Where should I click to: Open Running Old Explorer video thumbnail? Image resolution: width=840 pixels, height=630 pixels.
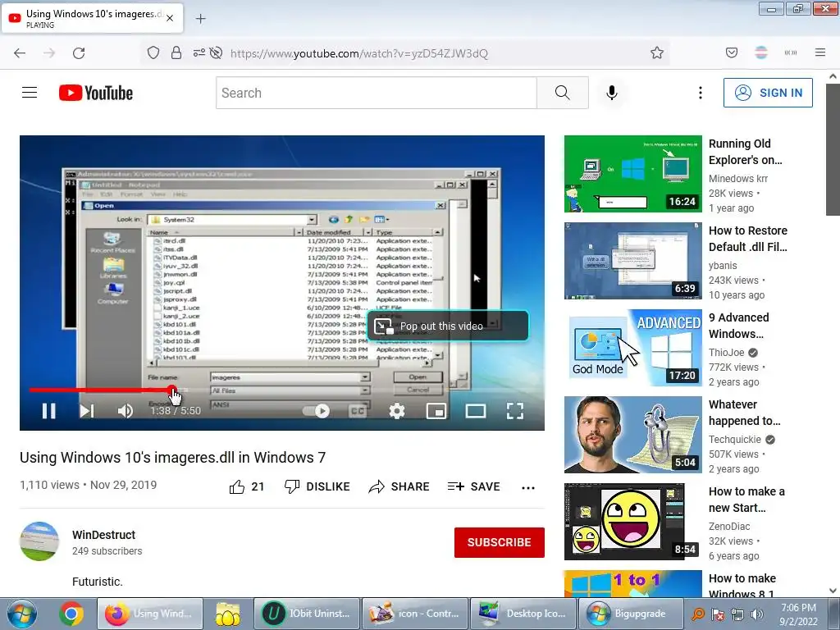632,174
